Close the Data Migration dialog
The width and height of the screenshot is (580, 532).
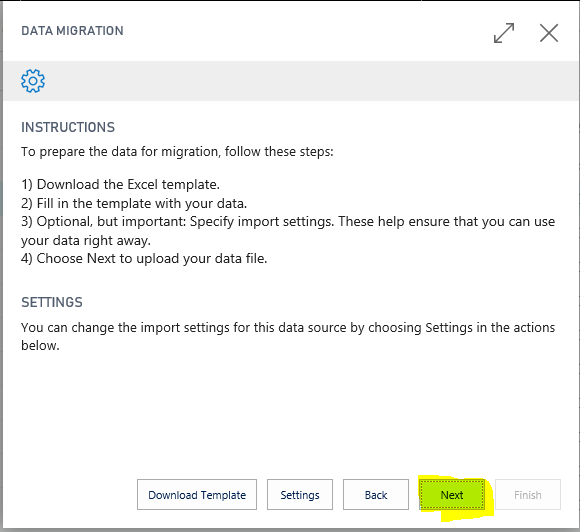549,33
